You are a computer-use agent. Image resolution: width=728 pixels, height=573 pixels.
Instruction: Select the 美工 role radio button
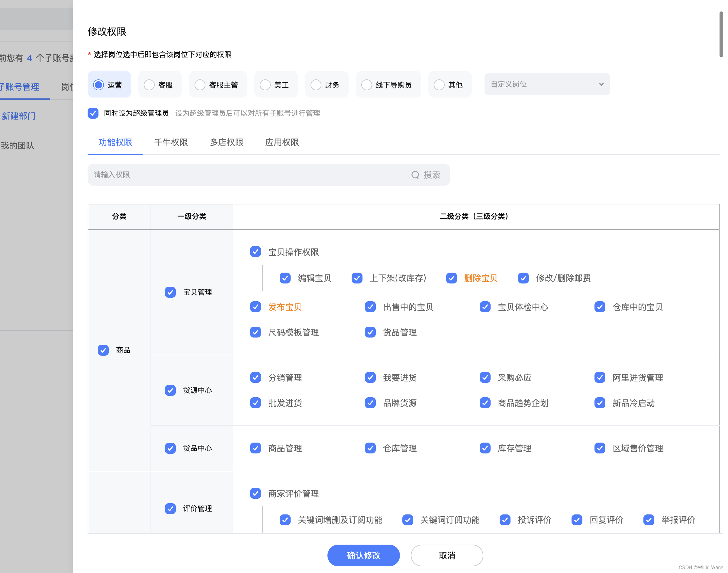tap(266, 85)
